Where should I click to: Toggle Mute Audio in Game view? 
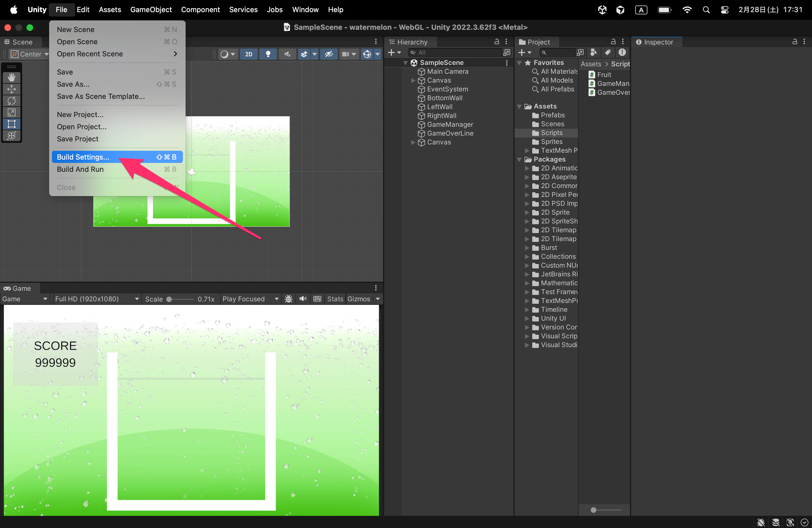tap(303, 299)
